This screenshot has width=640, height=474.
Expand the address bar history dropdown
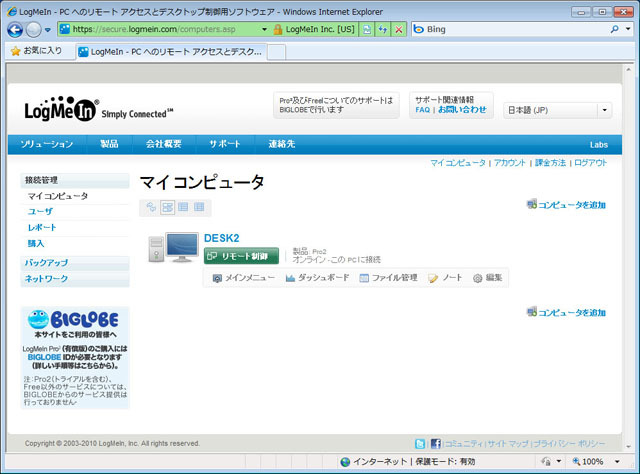(264, 29)
